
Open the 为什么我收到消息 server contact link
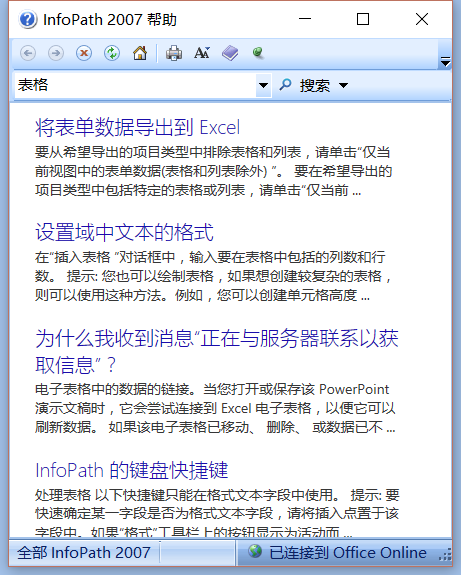click(217, 351)
